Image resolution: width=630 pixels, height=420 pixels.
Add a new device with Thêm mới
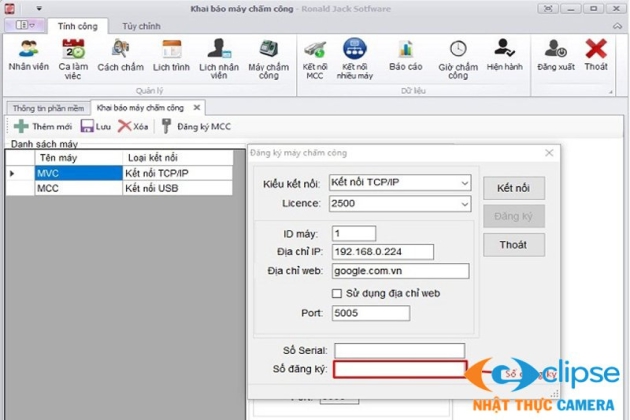(43, 127)
